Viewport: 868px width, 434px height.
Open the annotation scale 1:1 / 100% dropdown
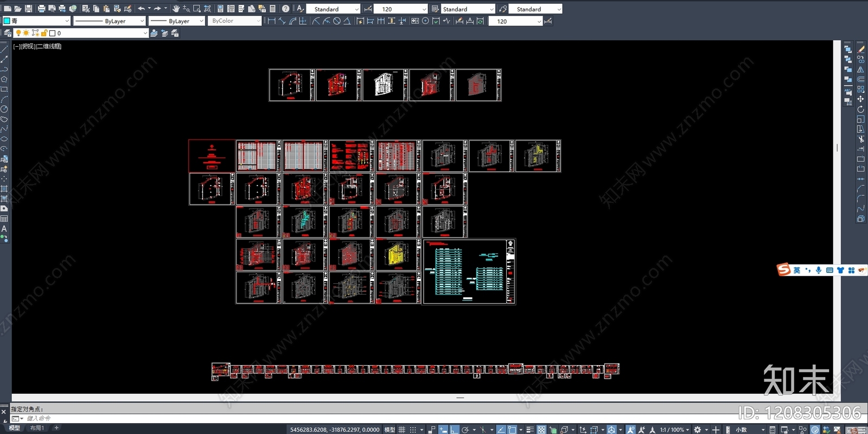(x=674, y=430)
